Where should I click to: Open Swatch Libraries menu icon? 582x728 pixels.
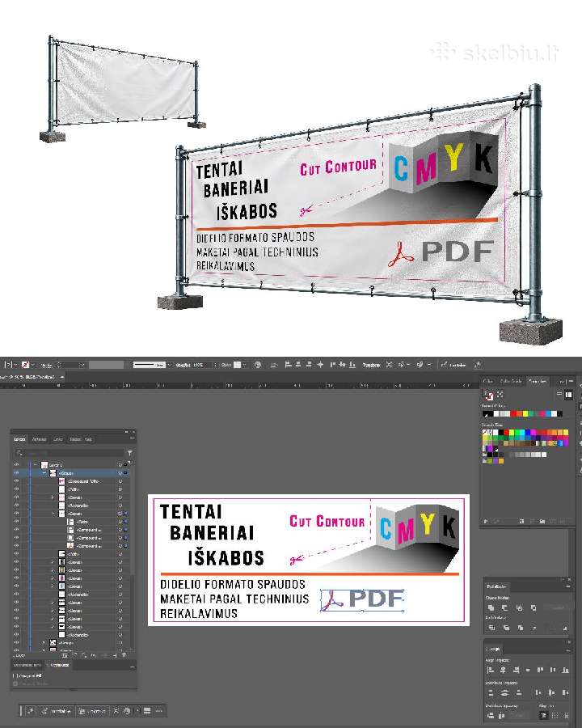486,522
